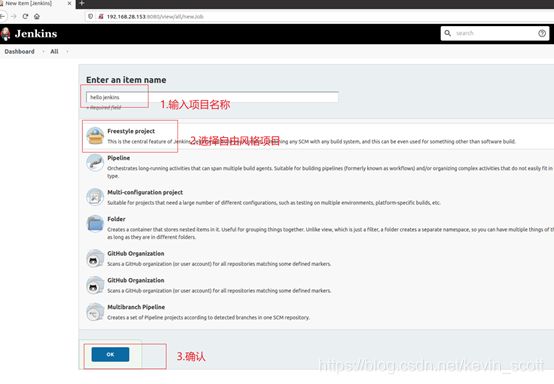Select the Folder icon
The height and width of the screenshot is (384, 554).
95,224
